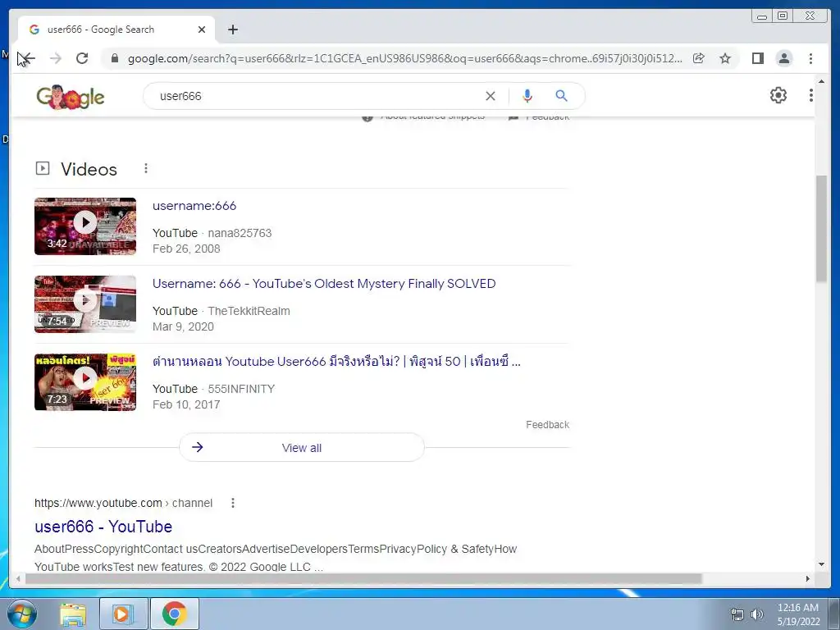Screen dimensions: 840x630
Task: Minimize the Chrome window
Action: 762,16
